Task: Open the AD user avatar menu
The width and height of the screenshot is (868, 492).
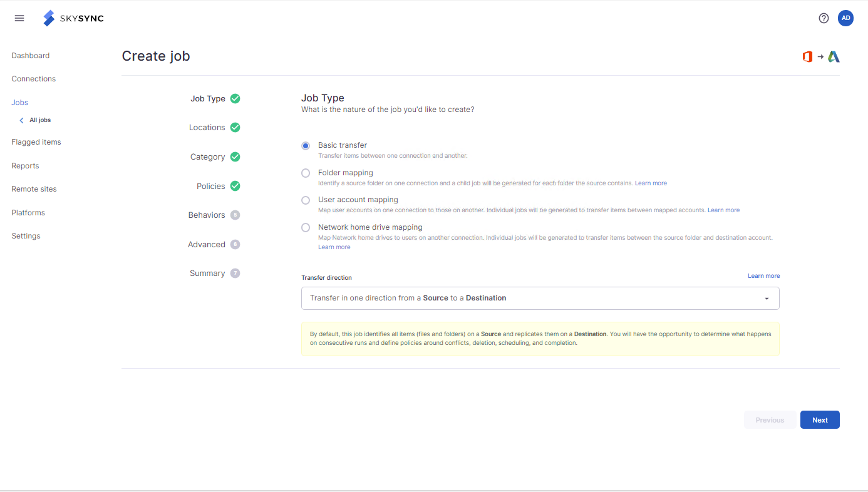Action: (x=845, y=18)
